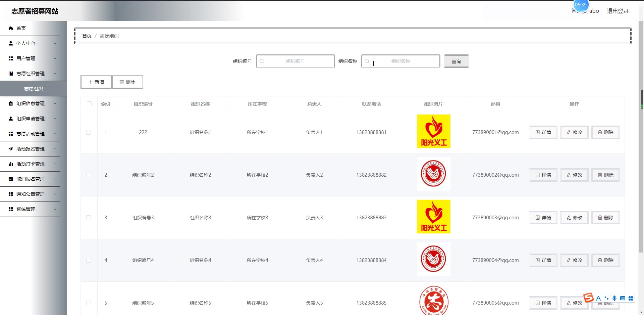The image size is (644, 315).
Task: Click 修改 for the 组织名称5 row
Action: pos(574,303)
